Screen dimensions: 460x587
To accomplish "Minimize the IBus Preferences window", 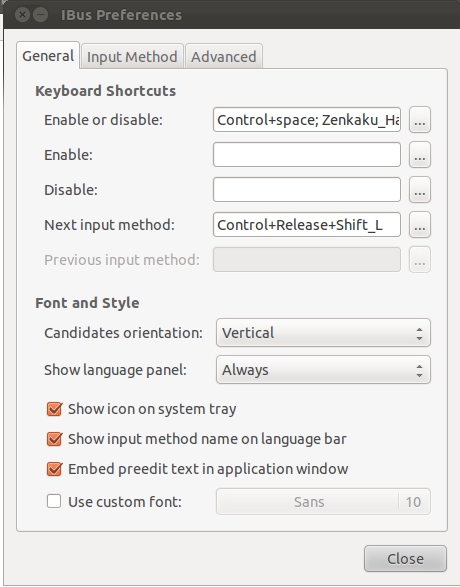I will point(40,15).
